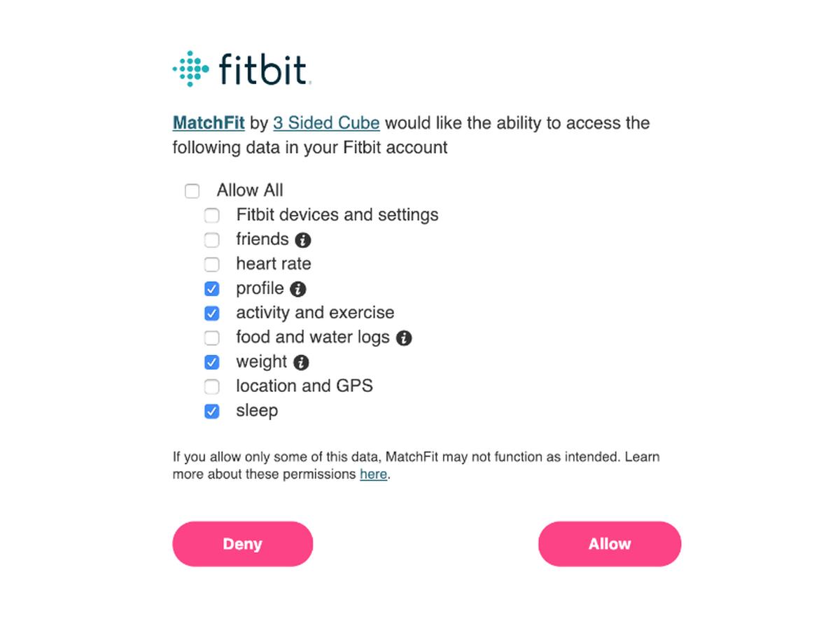Disable the weight permission checkbox

tap(211, 363)
